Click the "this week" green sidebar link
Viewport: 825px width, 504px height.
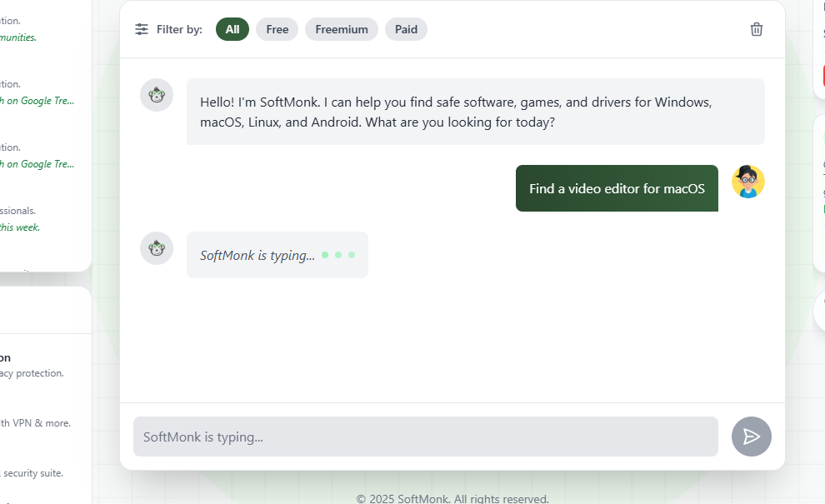[18, 227]
